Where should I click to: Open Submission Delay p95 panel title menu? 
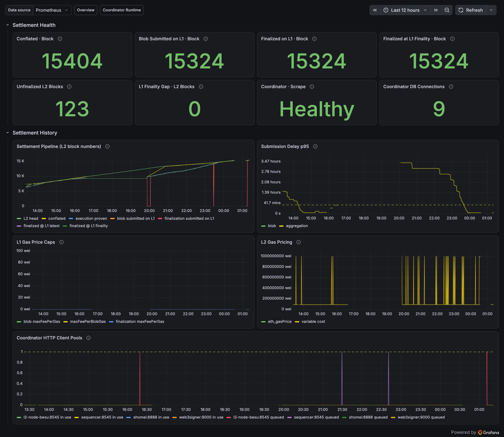(x=285, y=146)
